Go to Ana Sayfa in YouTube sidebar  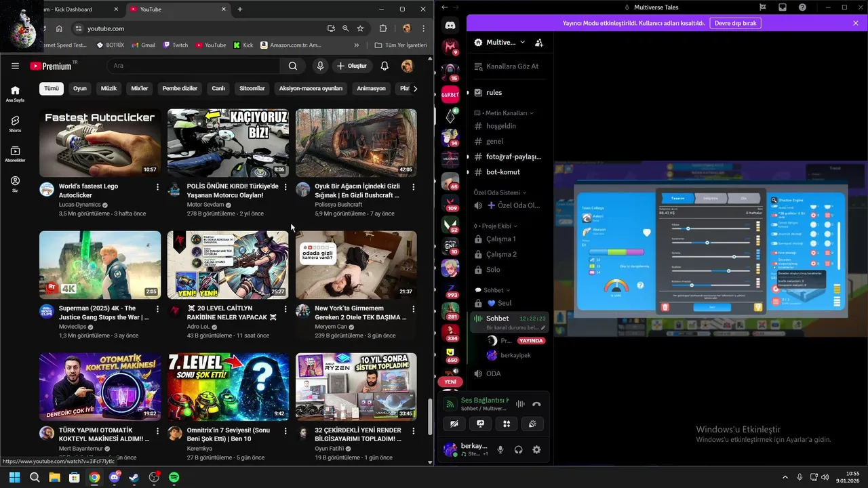tap(15, 94)
